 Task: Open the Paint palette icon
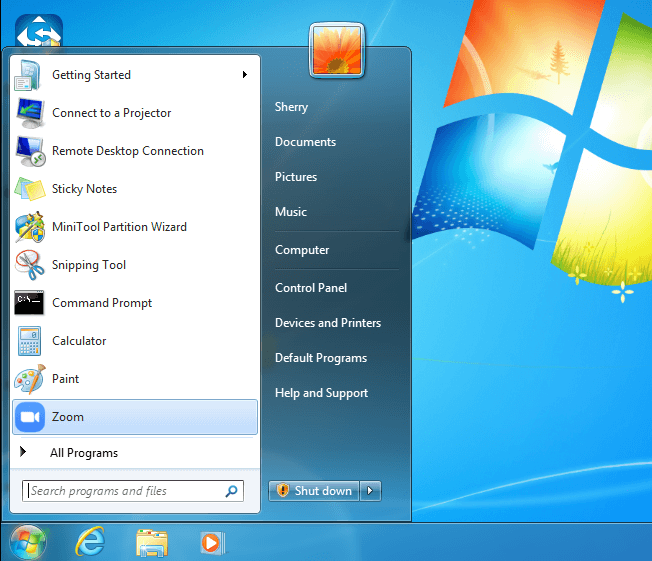pos(30,379)
